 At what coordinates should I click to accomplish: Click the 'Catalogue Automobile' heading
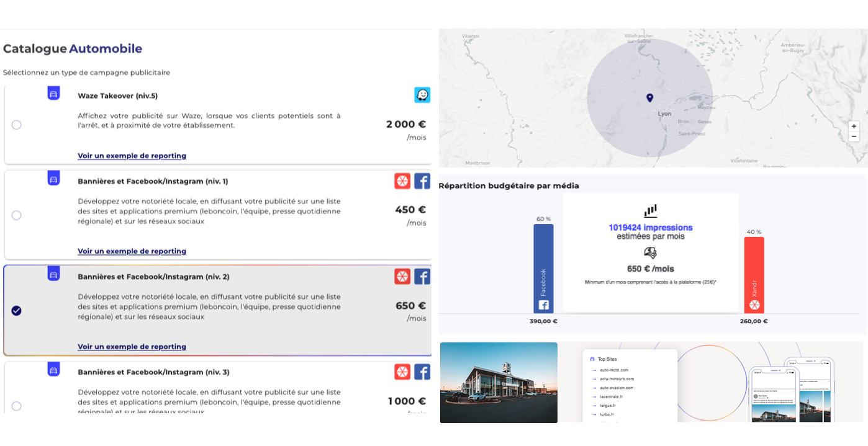point(73,48)
